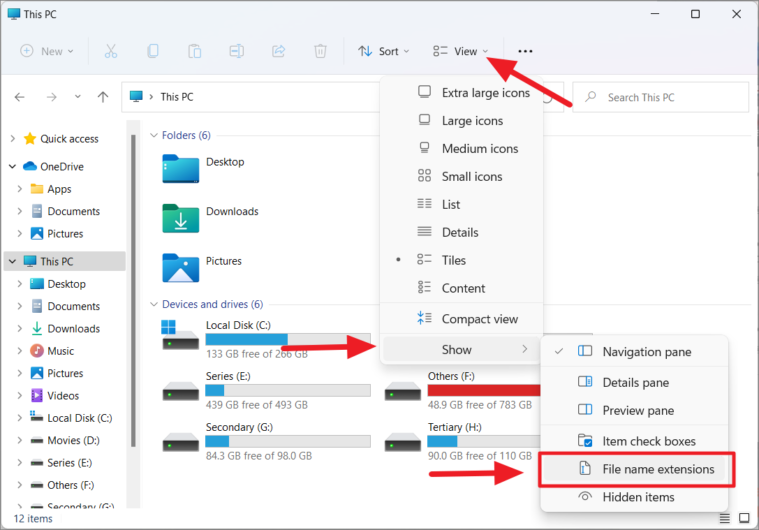Click the Paste clipboard icon

tap(195, 51)
